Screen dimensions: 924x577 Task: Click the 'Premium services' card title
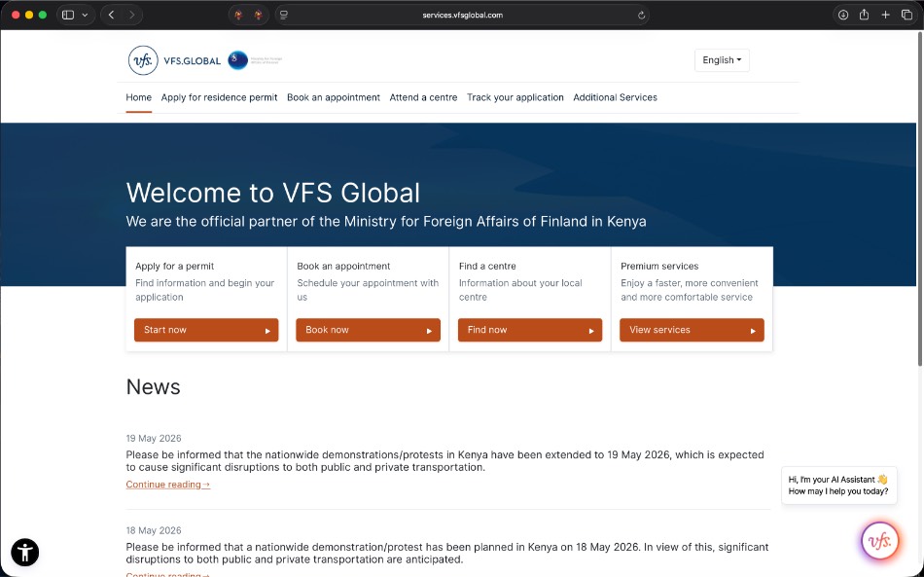click(x=659, y=267)
